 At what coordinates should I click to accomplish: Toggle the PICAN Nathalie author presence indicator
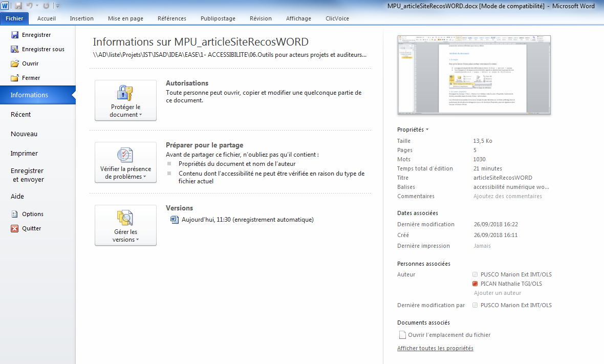(x=476, y=284)
